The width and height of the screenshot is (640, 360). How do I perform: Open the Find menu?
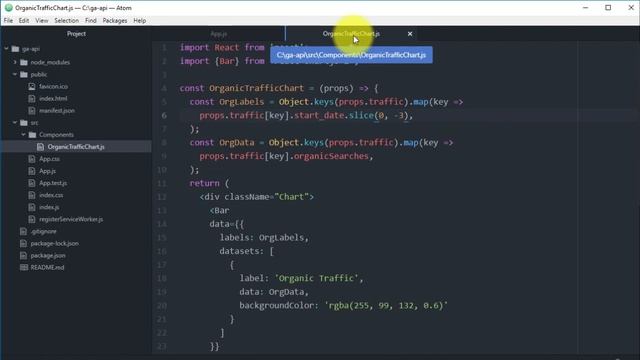[x=91, y=20]
